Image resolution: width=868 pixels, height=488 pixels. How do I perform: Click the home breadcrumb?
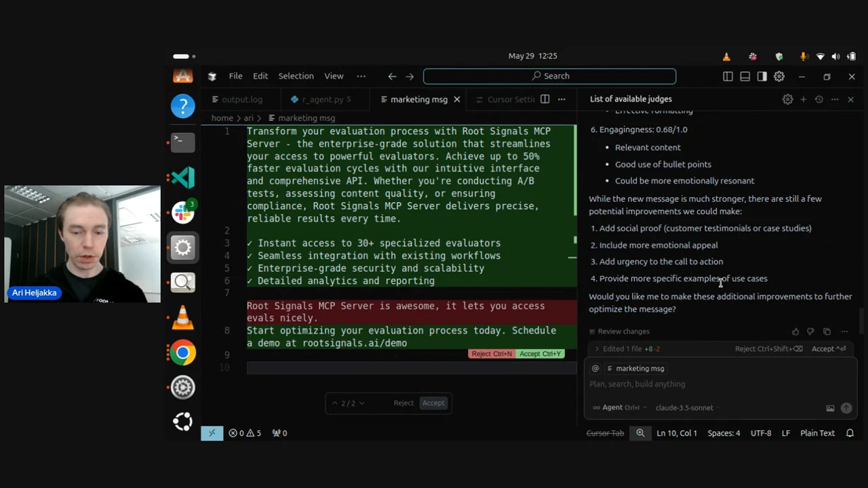coord(222,118)
